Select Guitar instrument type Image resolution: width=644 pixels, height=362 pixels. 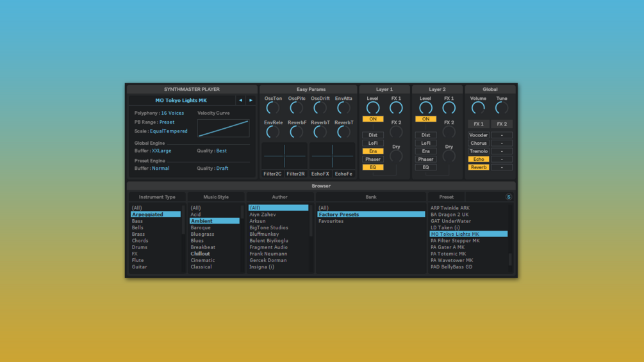coord(156,267)
